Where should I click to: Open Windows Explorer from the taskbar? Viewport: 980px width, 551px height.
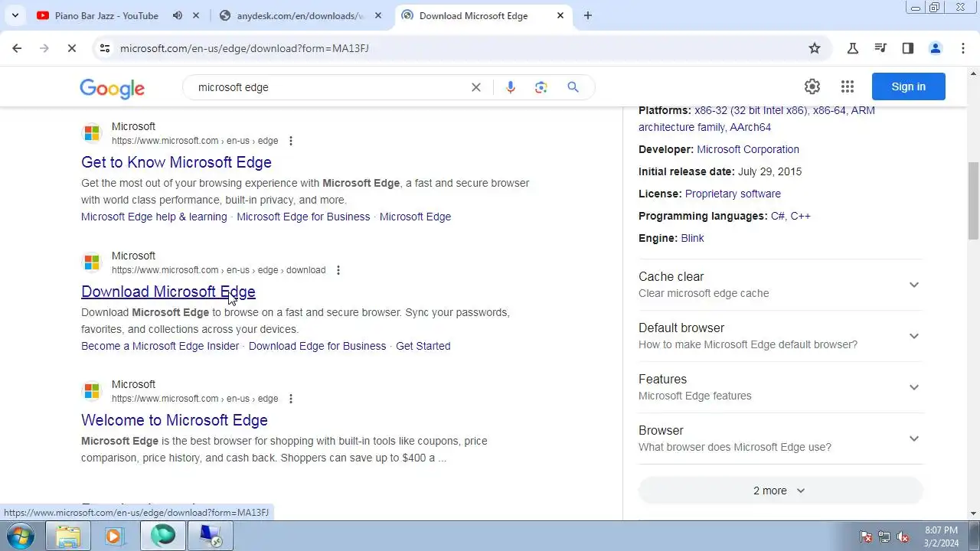click(68, 536)
